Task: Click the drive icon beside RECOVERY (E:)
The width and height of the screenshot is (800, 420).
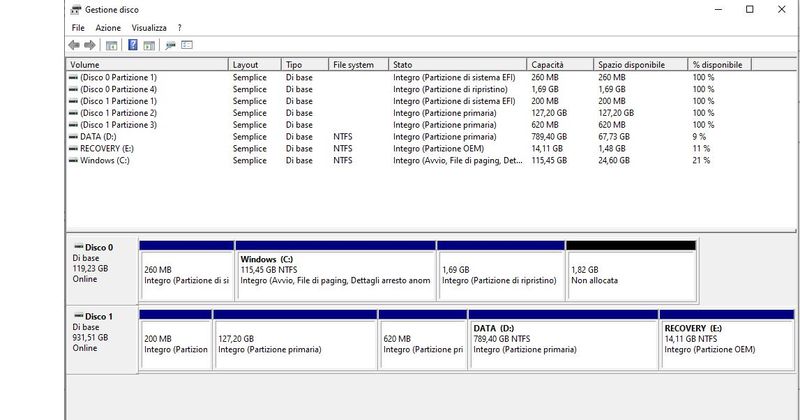Action: (x=73, y=149)
